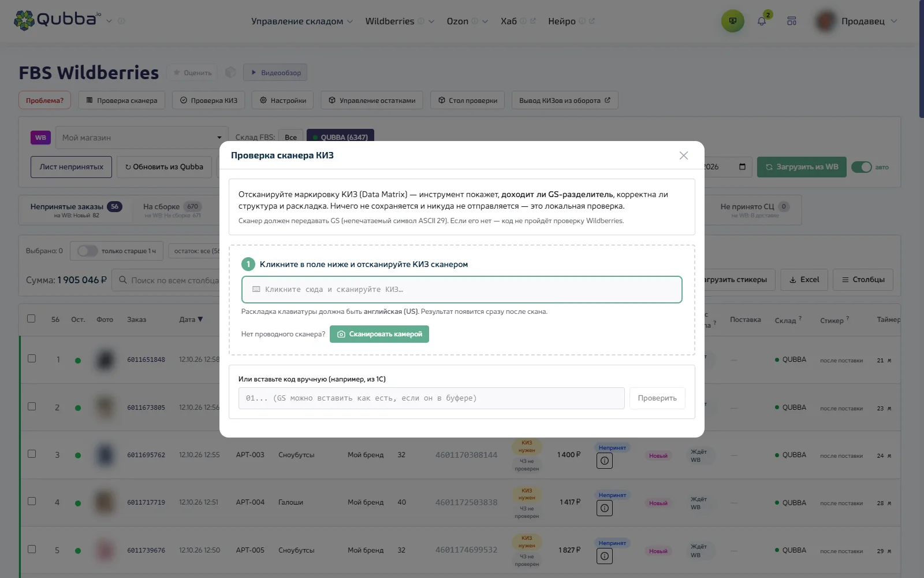Click the Qubba logo icon
Viewport: 924px width, 578px height.
tap(24, 20)
